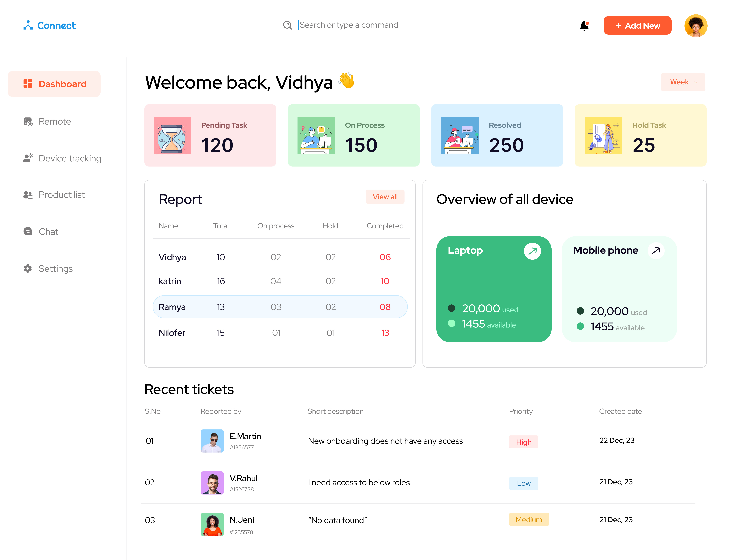Open the user profile avatar
Screen dimensions: 738x560
tap(696, 26)
